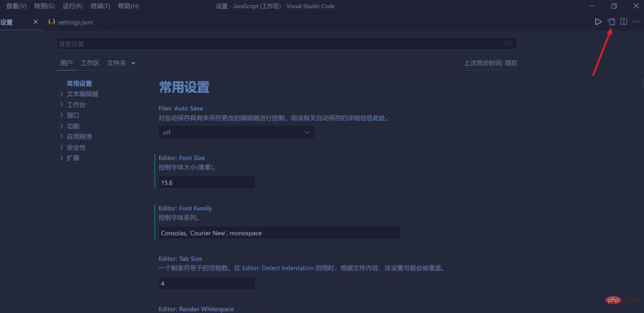
Task: Click the Editor: Font Family setting title
Action: coord(185,208)
